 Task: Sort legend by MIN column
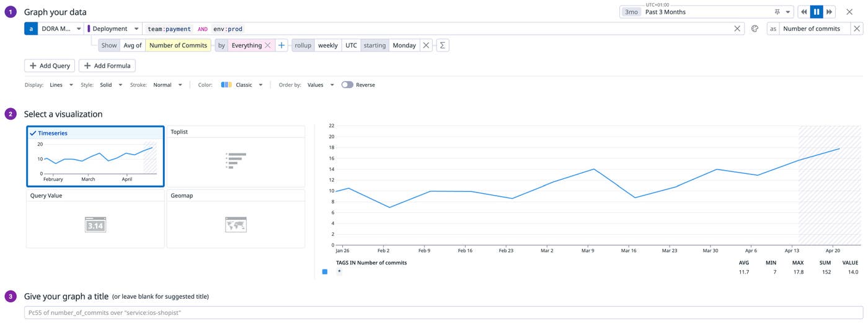click(771, 263)
